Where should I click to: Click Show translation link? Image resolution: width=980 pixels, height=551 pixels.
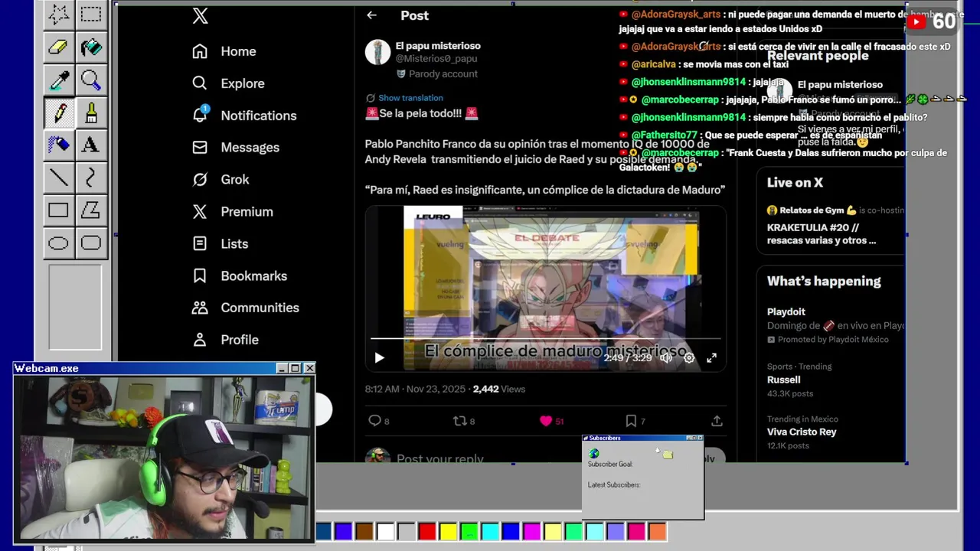tap(410, 98)
